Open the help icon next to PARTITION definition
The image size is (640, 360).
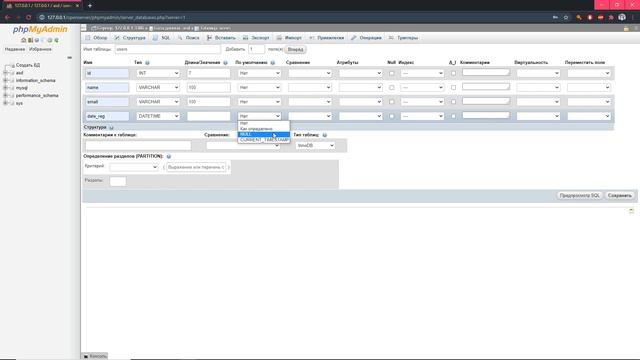(x=169, y=156)
